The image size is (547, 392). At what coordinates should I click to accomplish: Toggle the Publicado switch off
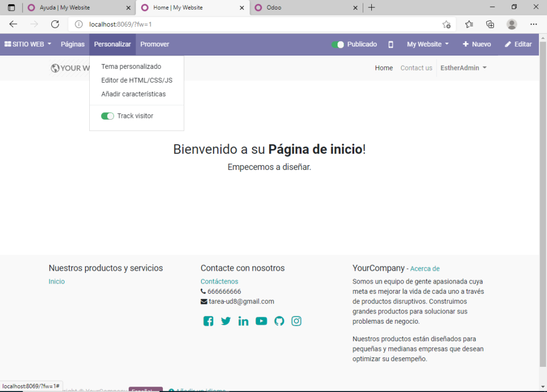click(x=338, y=44)
